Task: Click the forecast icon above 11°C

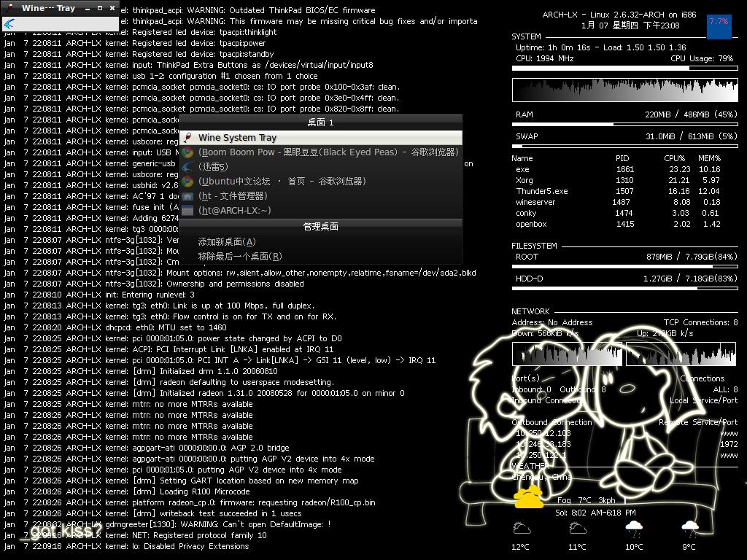Action: point(578,528)
